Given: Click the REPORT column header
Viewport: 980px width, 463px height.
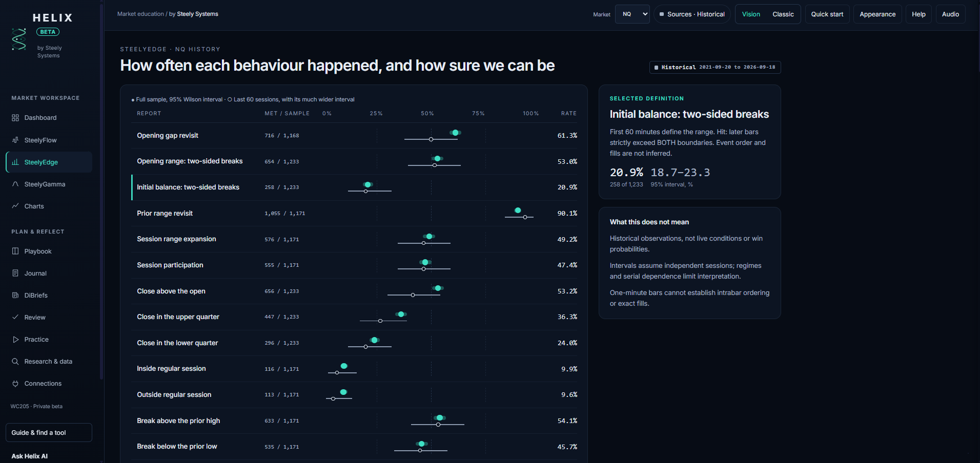Looking at the screenshot, I should coord(149,113).
